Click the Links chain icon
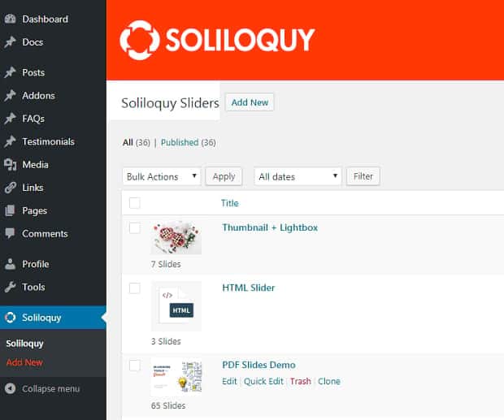 pyautogui.click(x=11, y=188)
